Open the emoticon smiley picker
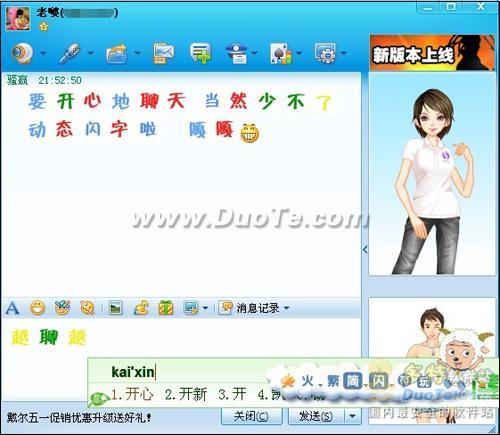 pos(38,308)
